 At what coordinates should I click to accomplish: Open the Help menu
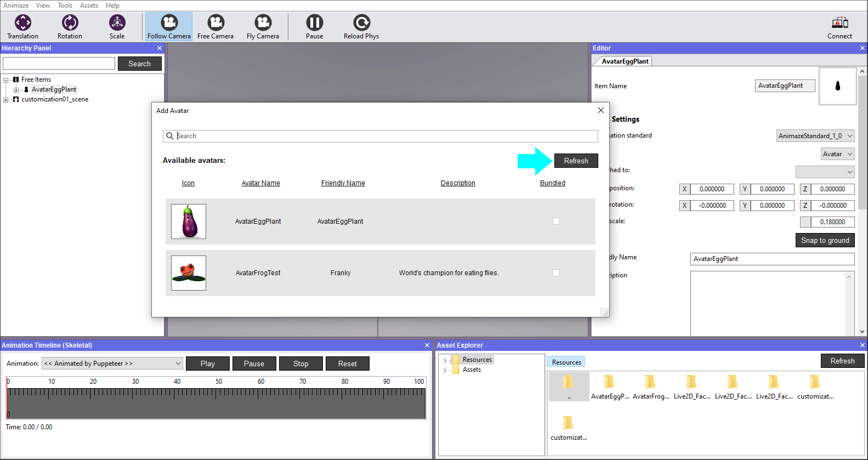[112, 5]
